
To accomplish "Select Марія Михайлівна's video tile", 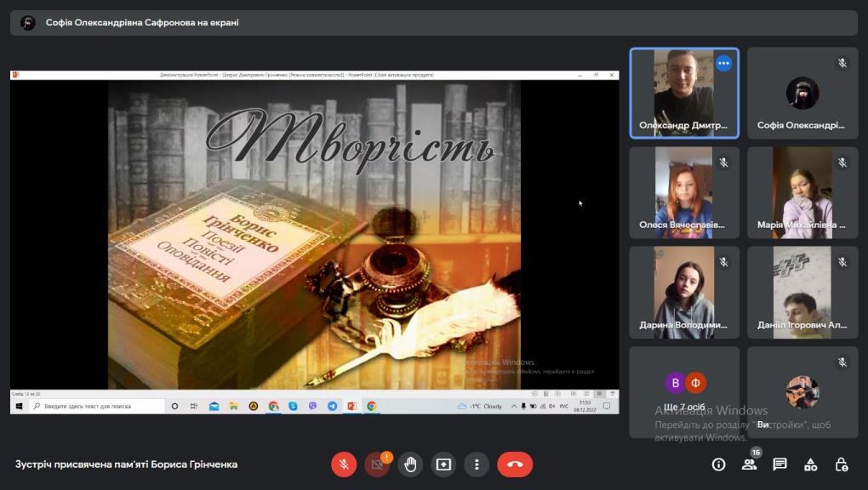I will point(802,192).
